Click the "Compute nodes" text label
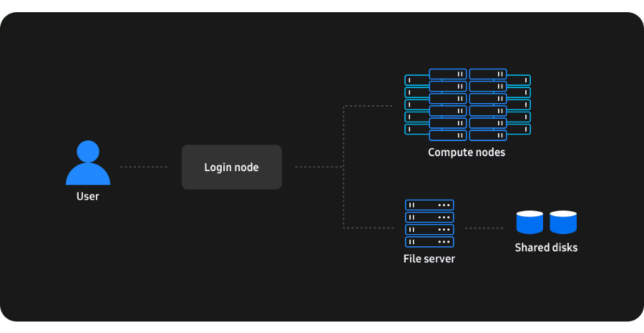 point(467,153)
